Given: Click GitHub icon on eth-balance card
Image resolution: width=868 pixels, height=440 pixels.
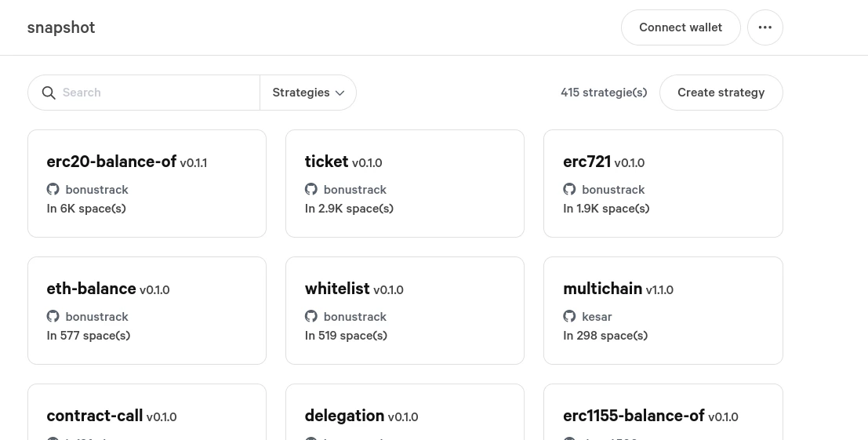Looking at the screenshot, I should coord(53,316).
